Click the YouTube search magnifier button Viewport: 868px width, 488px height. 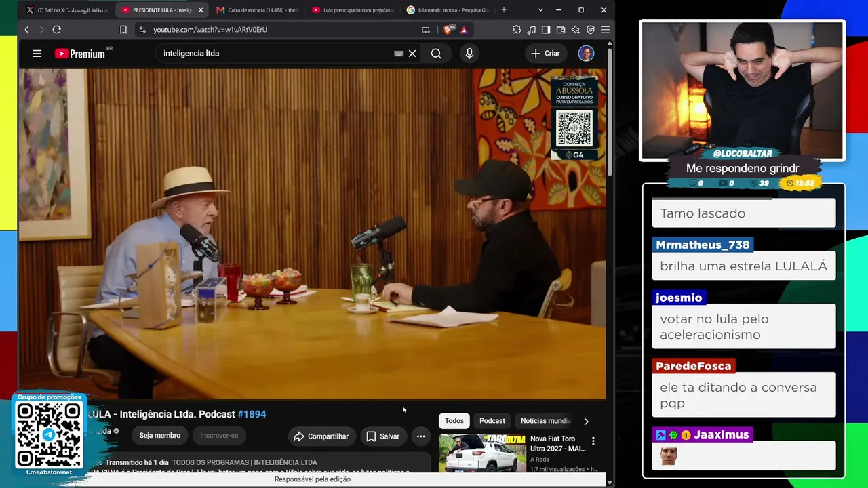[436, 54]
